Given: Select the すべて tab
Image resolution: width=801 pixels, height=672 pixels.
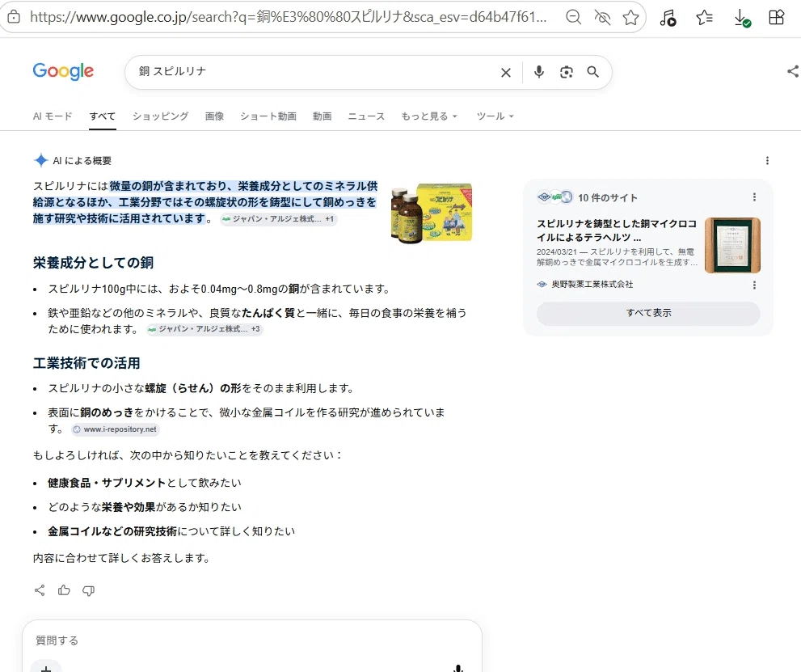Looking at the screenshot, I should (x=102, y=116).
